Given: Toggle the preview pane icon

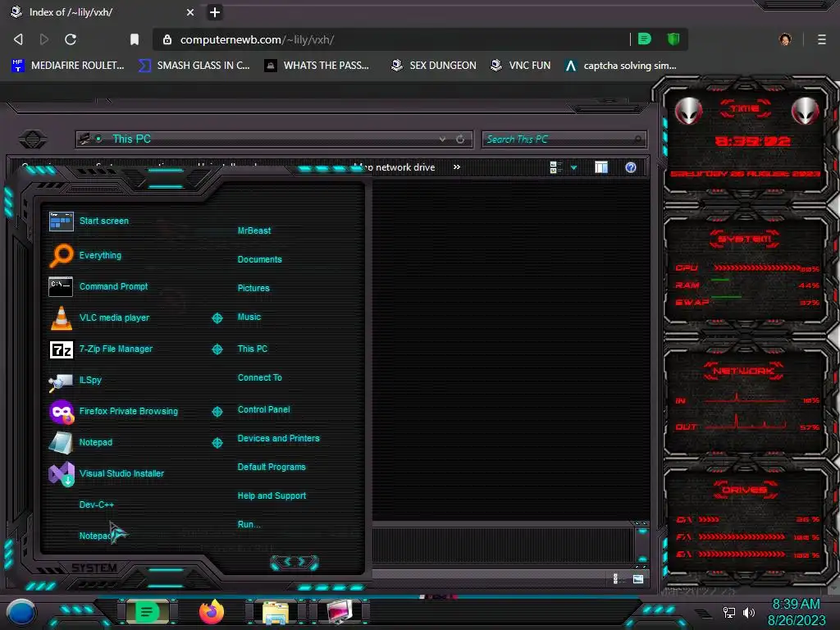Looking at the screenshot, I should [x=601, y=167].
